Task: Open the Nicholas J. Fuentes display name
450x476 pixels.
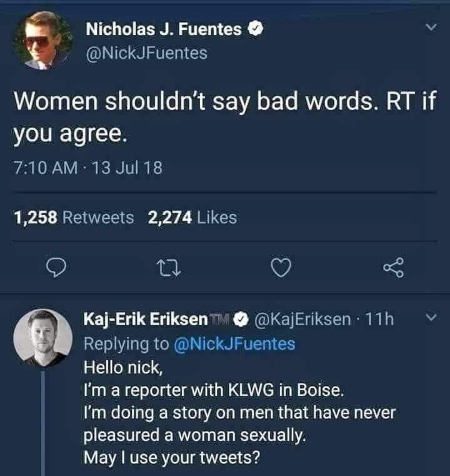Action: click(x=163, y=29)
